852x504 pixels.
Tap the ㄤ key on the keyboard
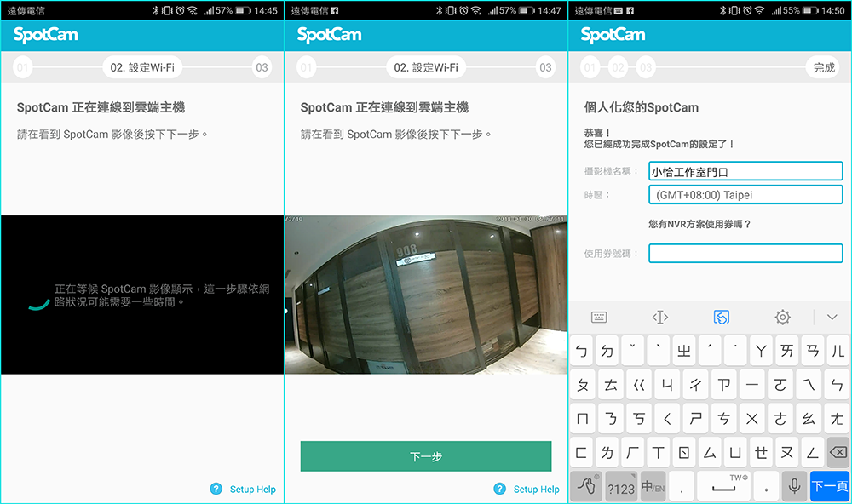click(x=838, y=419)
